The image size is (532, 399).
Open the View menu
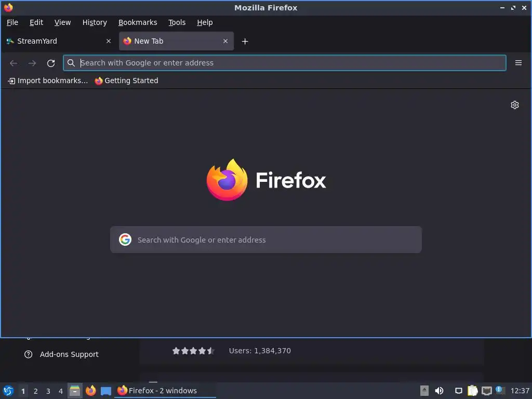click(62, 22)
